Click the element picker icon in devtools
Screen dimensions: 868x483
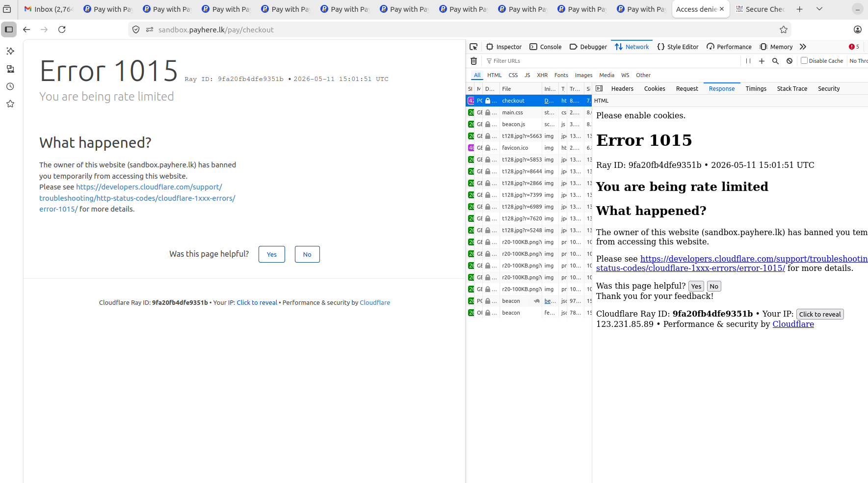[x=473, y=47]
